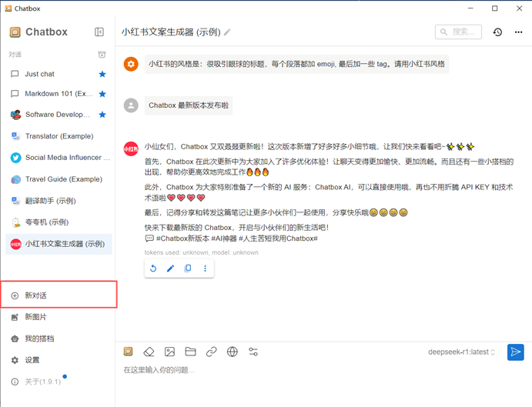
Task: Click the Chatbox logo in sidebar
Action: pos(15,32)
